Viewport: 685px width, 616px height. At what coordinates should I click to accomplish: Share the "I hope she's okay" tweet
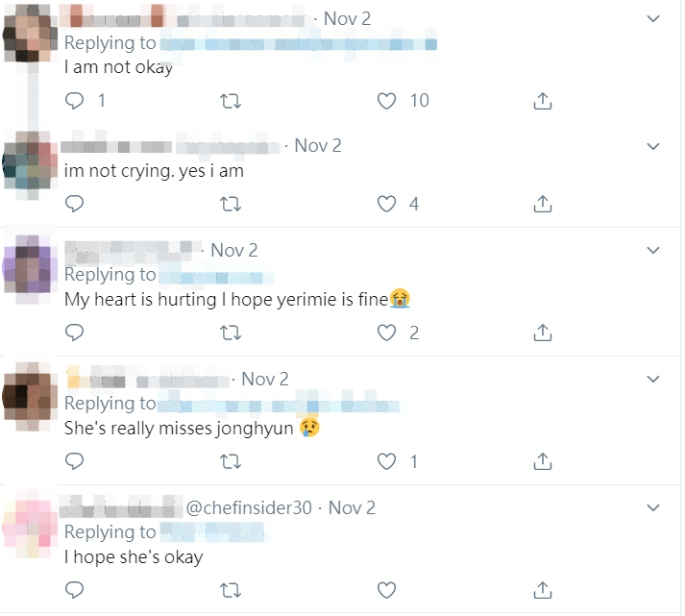(x=542, y=589)
